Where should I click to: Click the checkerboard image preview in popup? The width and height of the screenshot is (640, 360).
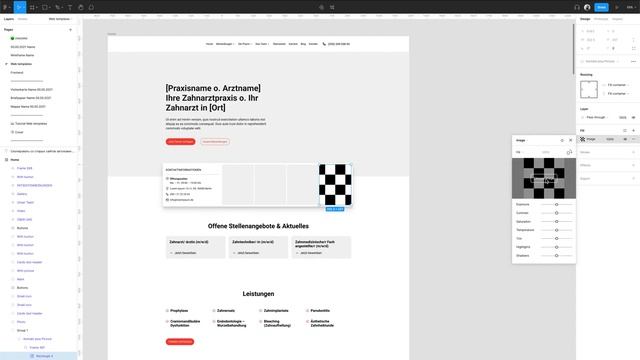click(x=544, y=178)
